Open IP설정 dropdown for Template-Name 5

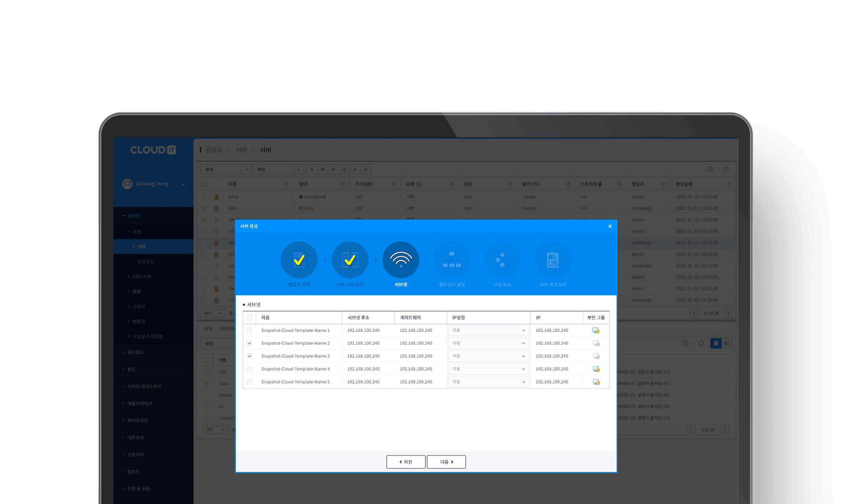(x=488, y=382)
